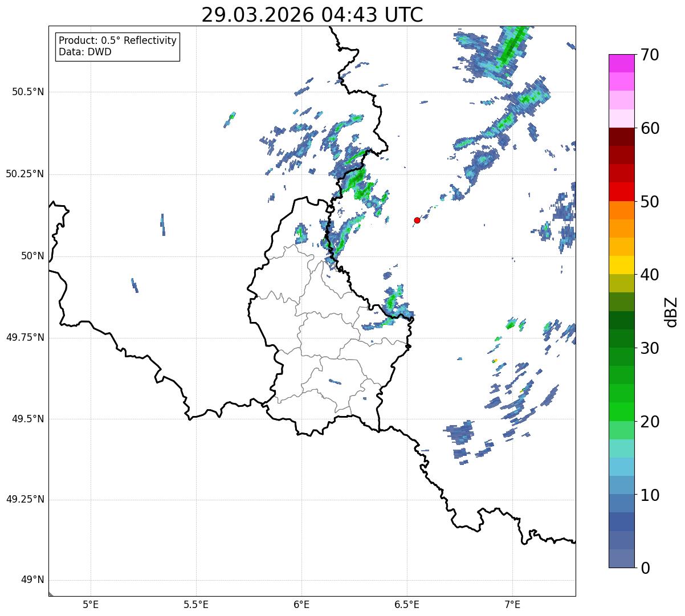
Task: Click the 50.25°N latitude label
Action: (25, 174)
